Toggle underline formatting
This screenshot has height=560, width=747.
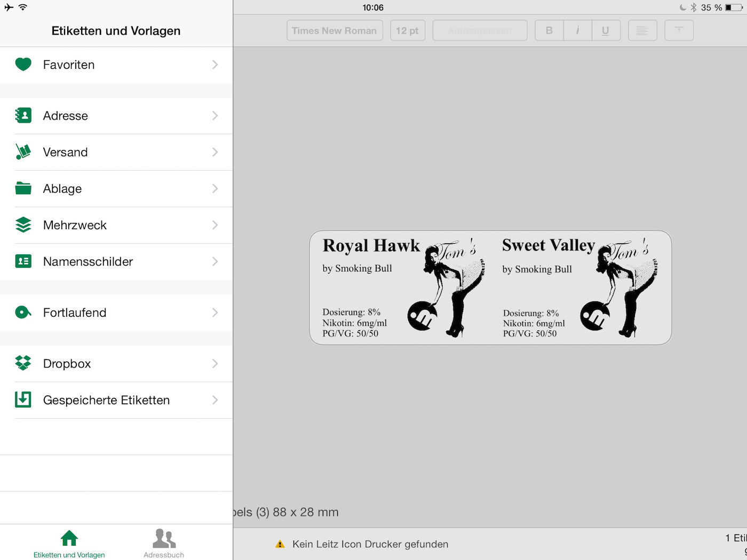(x=606, y=30)
